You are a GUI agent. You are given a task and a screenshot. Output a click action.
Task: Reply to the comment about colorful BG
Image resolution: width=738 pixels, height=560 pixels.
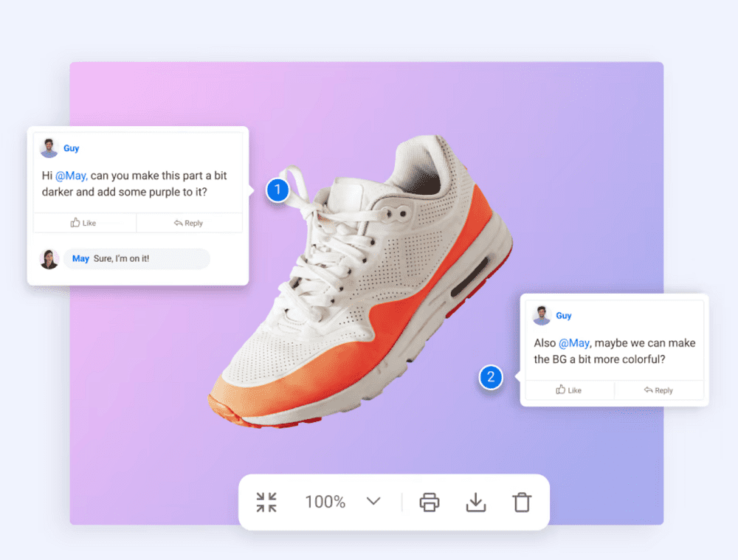658,390
